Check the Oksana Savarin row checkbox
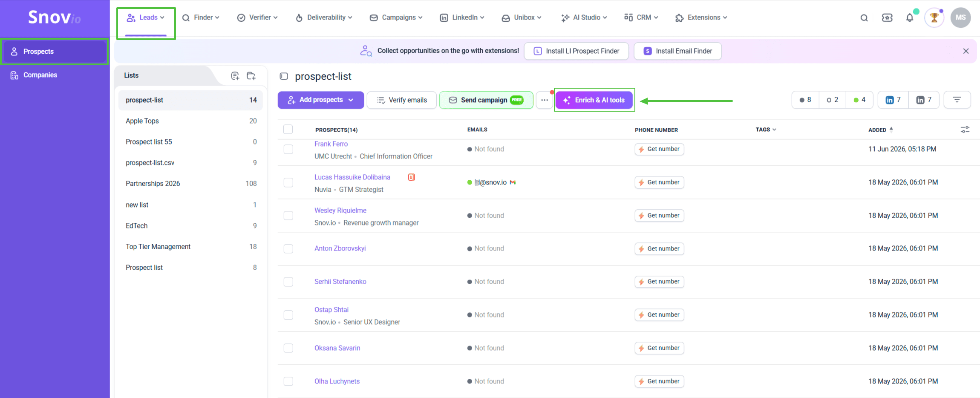This screenshot has height=398, width=980. [288, 348]
